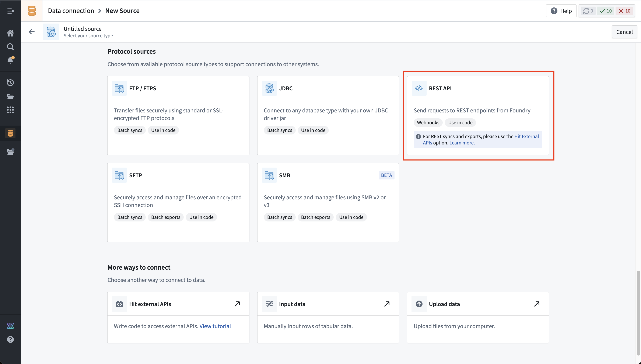This screenshot has width=641, height=364.
Task: Open Notifications bell icon
Action: [x=10, y=60]
